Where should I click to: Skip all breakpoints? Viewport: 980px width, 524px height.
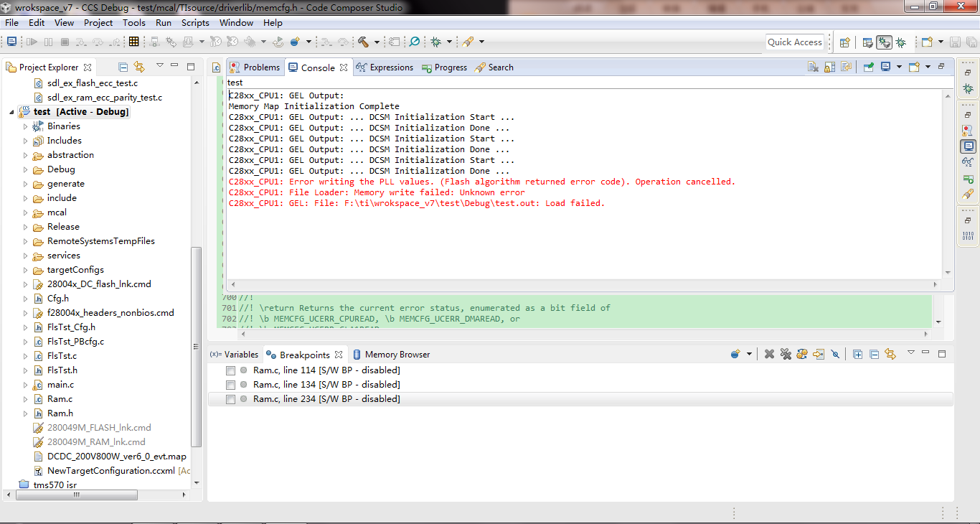(835, 354)
